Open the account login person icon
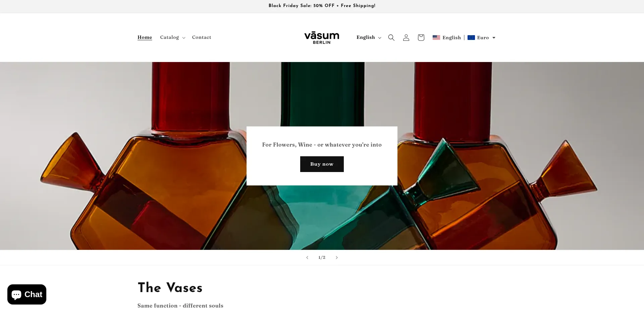 click(406, 38)
